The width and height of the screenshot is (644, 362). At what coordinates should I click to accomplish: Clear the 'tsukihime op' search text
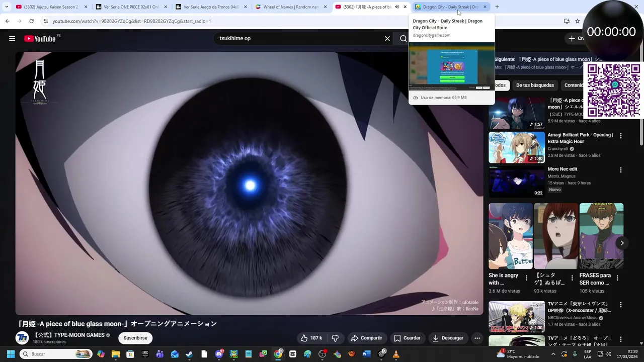tap(387, 39)
